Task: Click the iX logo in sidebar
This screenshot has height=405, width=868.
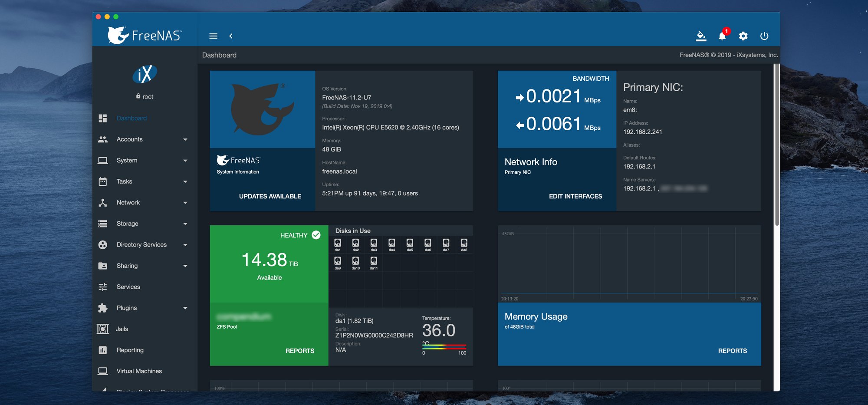Action: click(x=145, y=74)
